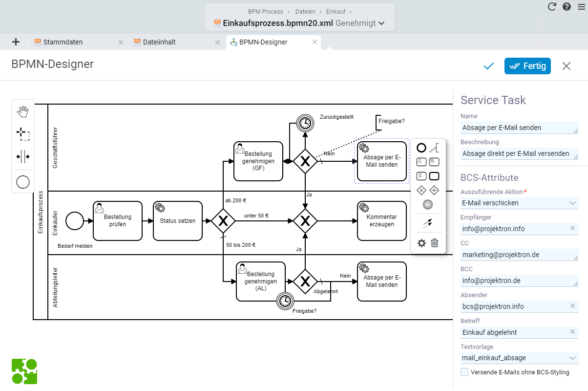Click the single checkmark apply icon
The width and height of the screenshot is (588, 391).
click(489, 66)
